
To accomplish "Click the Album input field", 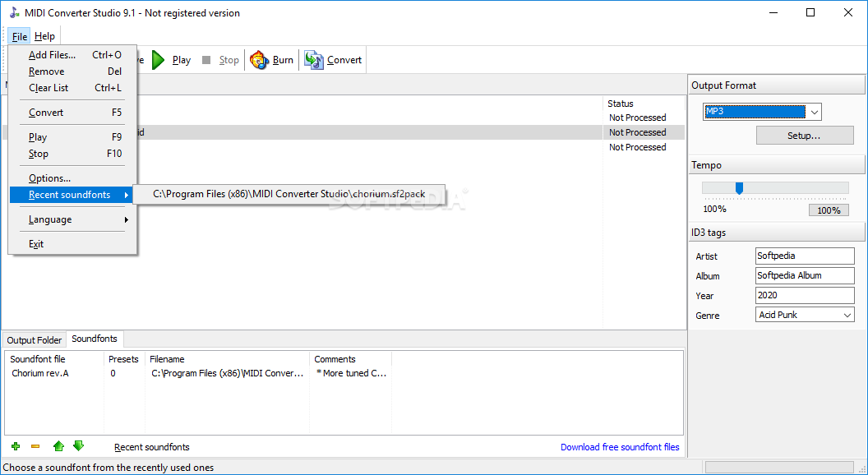I will [805, 275].
